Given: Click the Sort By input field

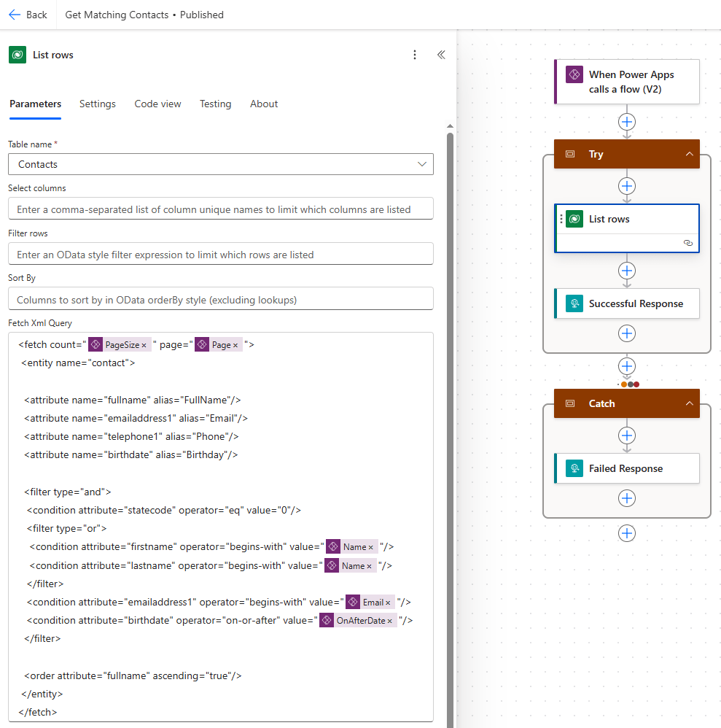Looking at the screenshot, I should [220, 299].
